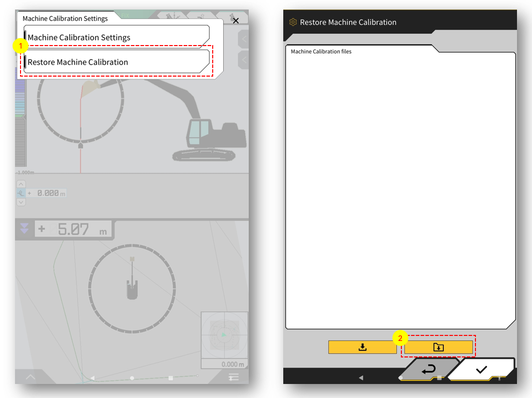The height and width of the screenshot is (398, 532).
Task: Close the Machine Calibration Settings popup
Action: [x=236, y=21]
